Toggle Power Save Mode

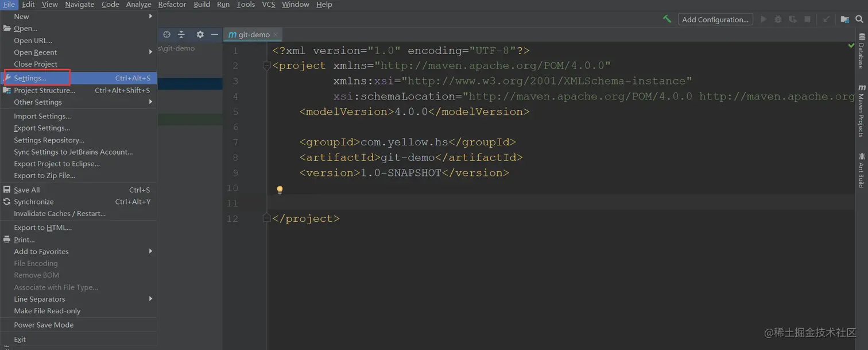(79, 325)
